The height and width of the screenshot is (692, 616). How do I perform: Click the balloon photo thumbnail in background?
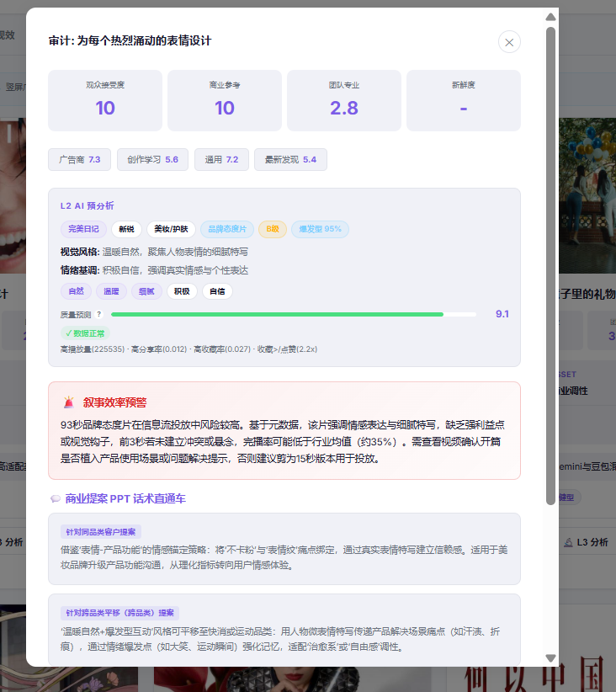click(x=587, y=195)
